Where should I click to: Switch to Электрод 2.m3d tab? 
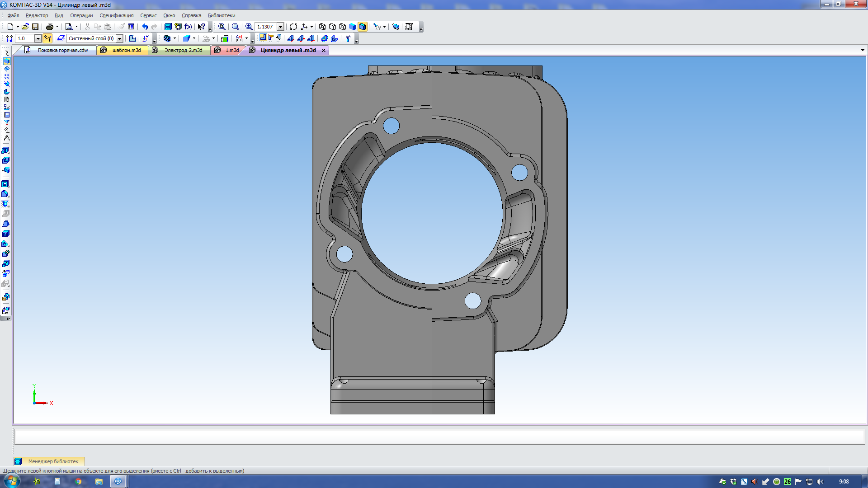point(179,50)
